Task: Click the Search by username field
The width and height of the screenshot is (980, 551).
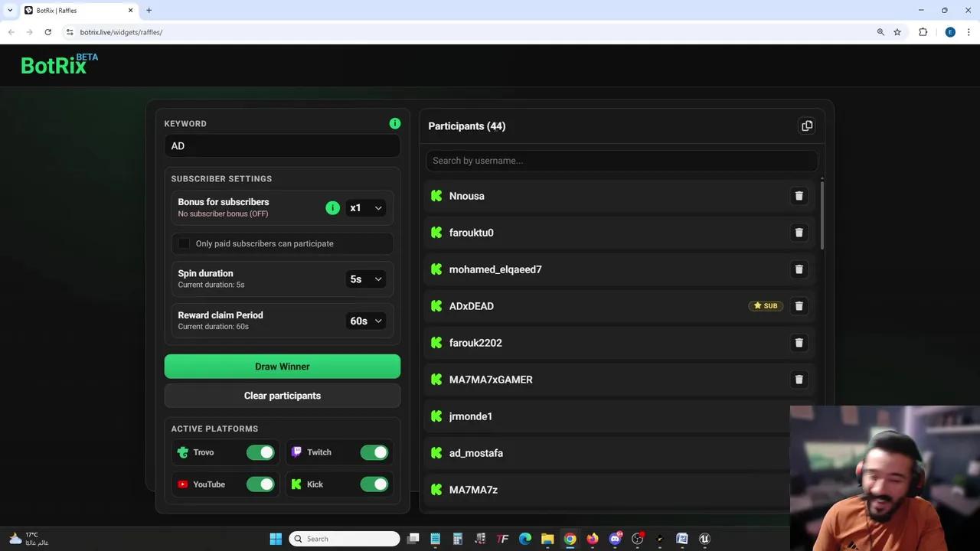Action: 622,161
